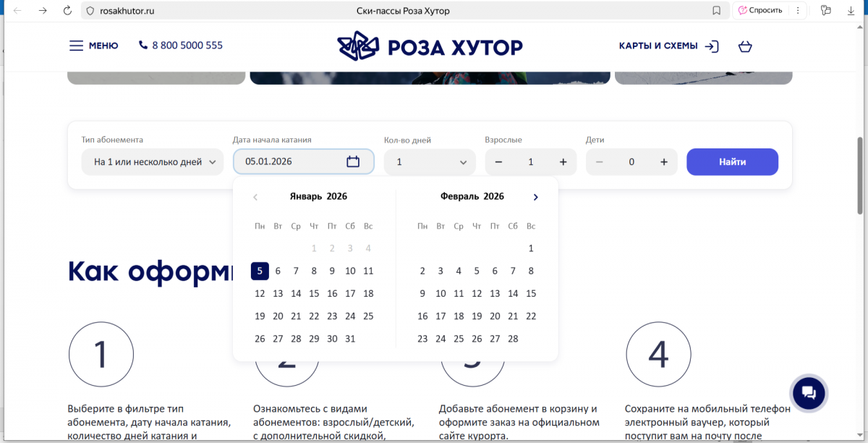Increase the children count with plus
This screenshot has height=443, width=868.
pyautogui.click(x=664, y=162)
